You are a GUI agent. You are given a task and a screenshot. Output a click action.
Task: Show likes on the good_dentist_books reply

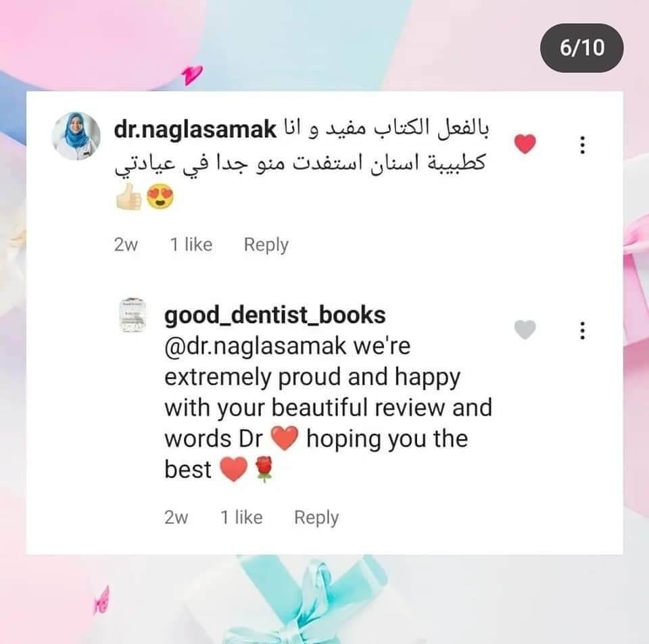click(x=241, y=518)
